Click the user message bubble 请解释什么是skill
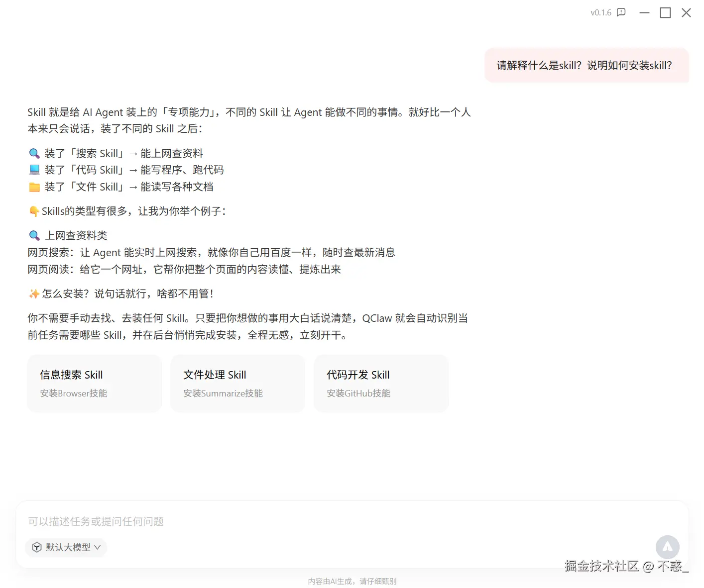The height and width of the screenshot is (588, 704). pos(586,65)
